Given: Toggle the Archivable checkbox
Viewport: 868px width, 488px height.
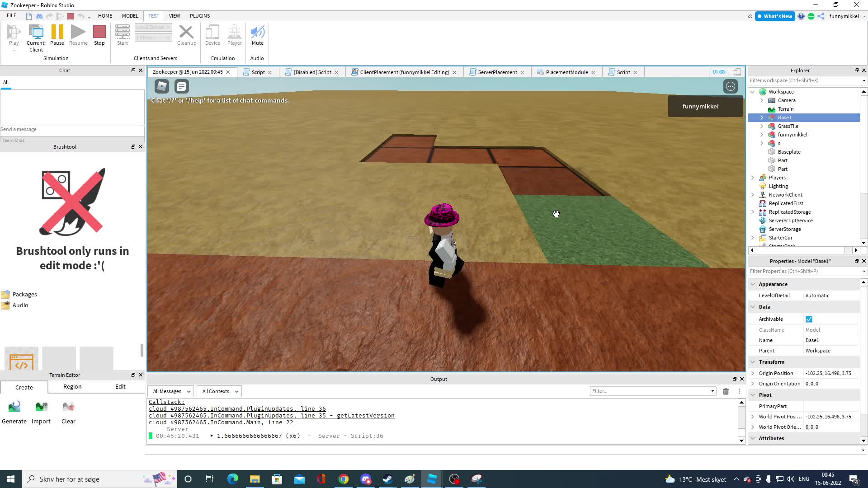Looking at the screenshot, I should (x=809, y=319).
